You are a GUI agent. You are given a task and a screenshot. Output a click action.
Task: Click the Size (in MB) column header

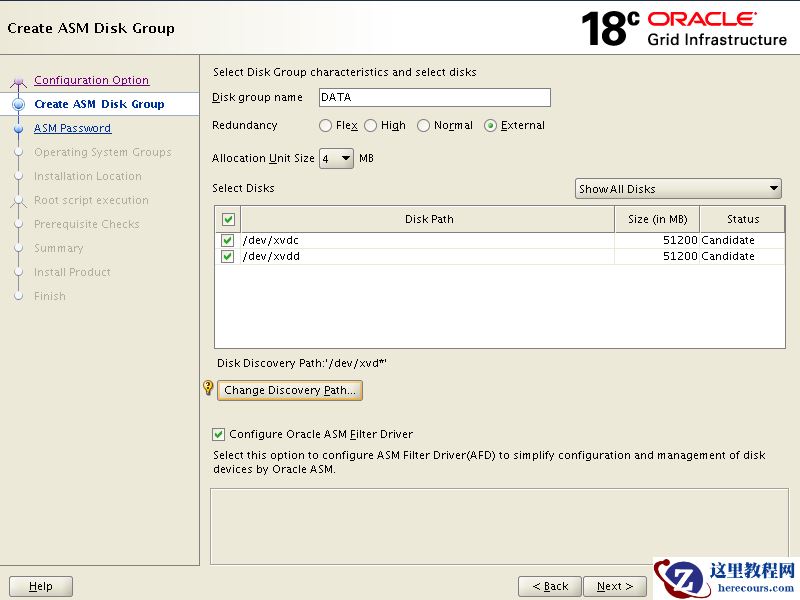pos(657,219)
